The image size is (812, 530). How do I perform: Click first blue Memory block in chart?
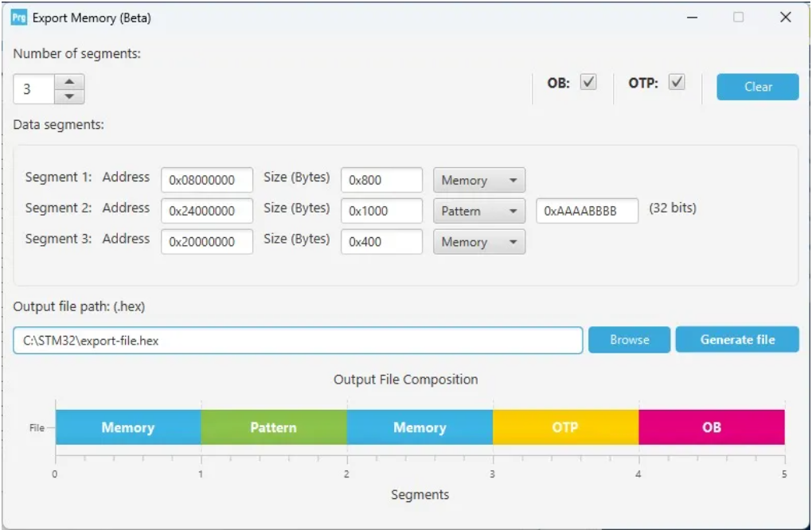tap(128, 427)
